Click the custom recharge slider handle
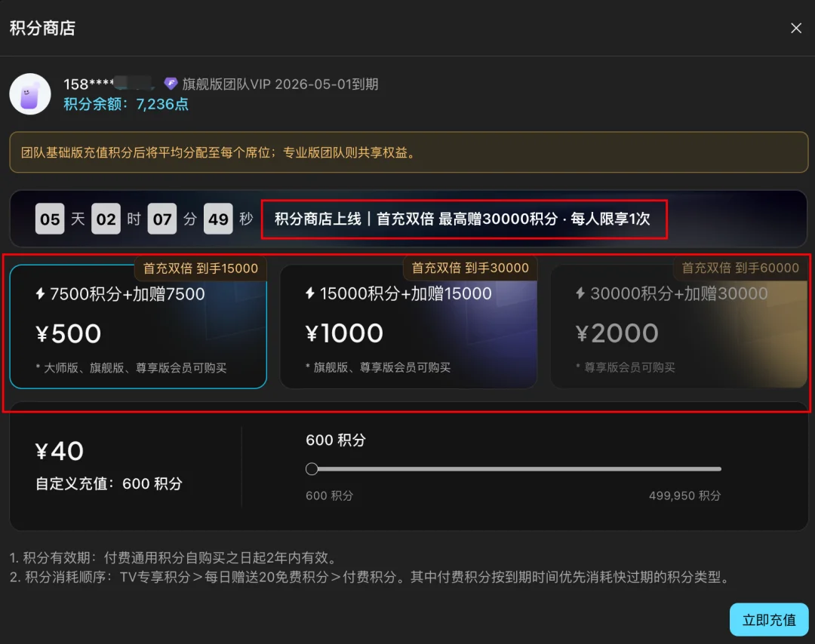Viewport: 815px width, 644px height. click(312, 468)
